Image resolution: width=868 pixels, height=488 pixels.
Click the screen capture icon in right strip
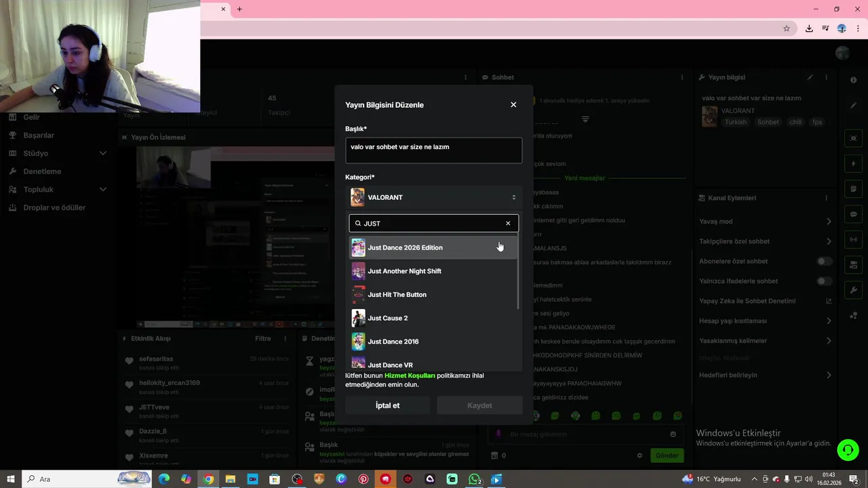click(853, 138)
